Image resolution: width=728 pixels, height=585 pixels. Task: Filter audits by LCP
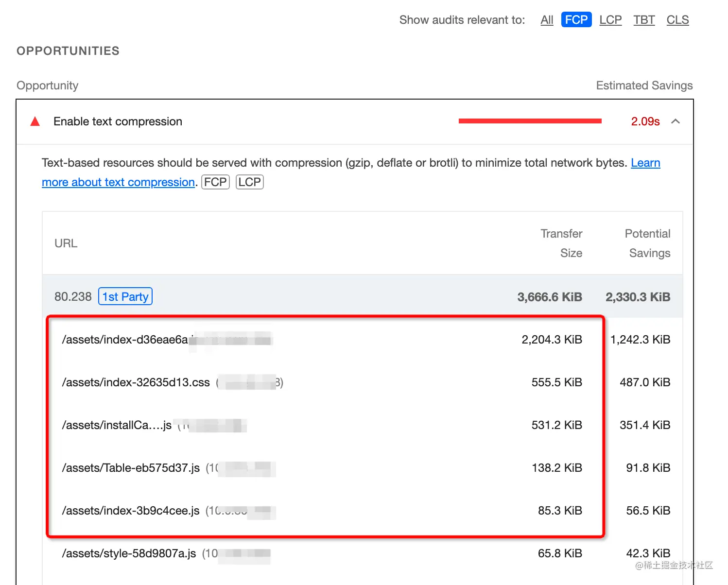610,20
